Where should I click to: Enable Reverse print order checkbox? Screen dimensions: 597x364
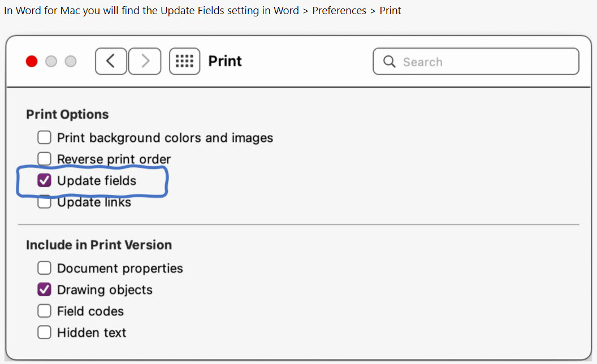[44, 159]
